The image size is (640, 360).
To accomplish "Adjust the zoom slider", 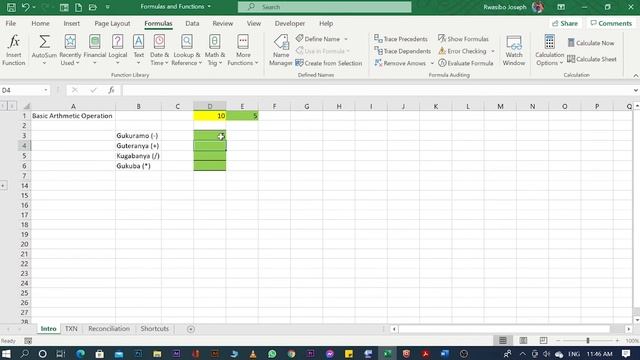I will point(588,340).
